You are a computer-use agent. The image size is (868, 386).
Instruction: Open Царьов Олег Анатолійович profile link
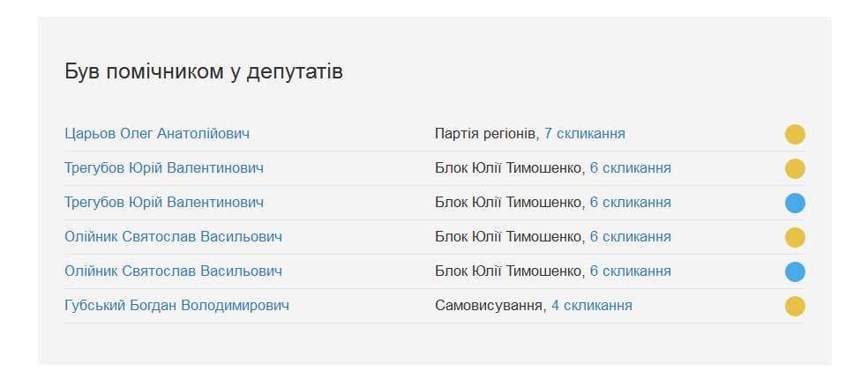point(157,134)
